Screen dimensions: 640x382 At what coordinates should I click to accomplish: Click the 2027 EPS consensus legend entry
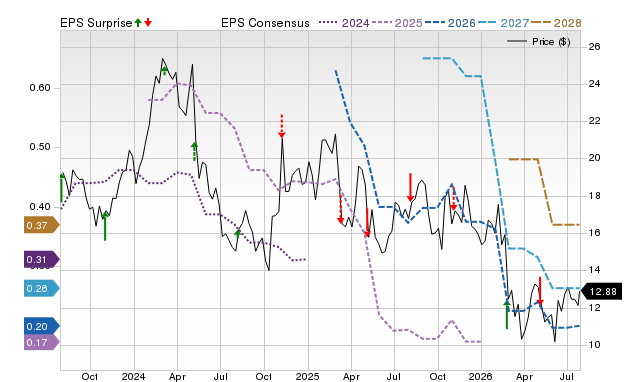tap(503, 23)
